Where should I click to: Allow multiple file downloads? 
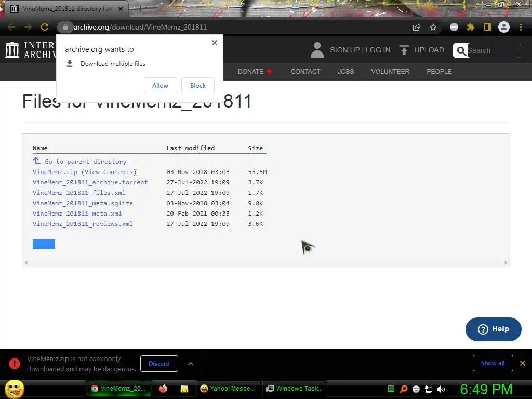(160, 86)
